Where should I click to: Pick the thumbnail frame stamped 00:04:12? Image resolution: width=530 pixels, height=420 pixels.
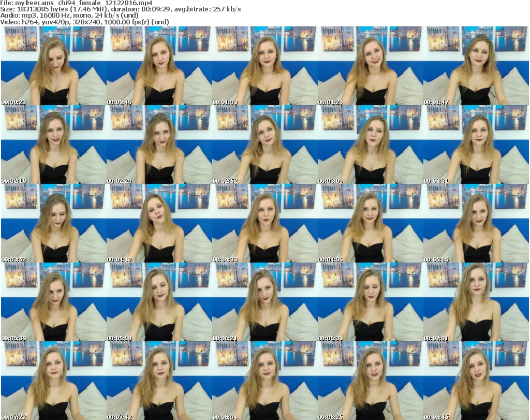(159, 223)
